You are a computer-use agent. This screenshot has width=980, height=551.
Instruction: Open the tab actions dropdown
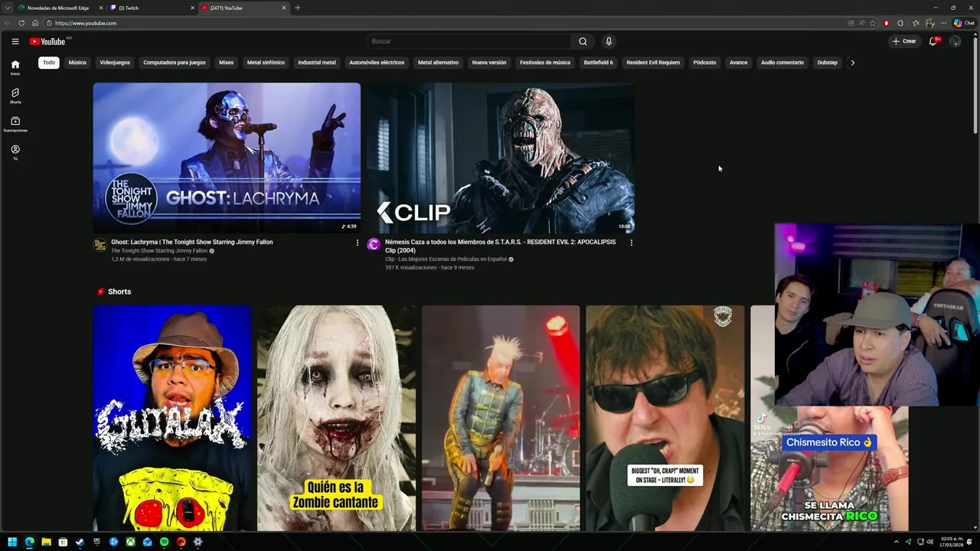tap(7, 8)
